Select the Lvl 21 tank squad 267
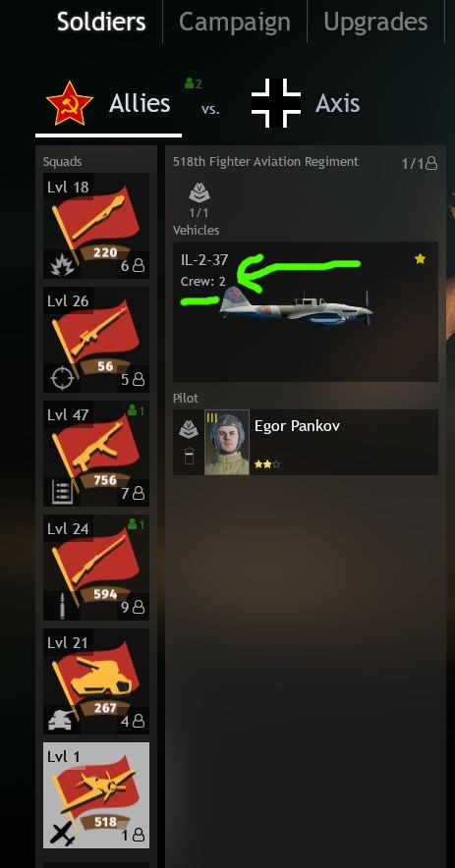Image resolution: width=455 pixels, height=868 pixels. [96, 680]
